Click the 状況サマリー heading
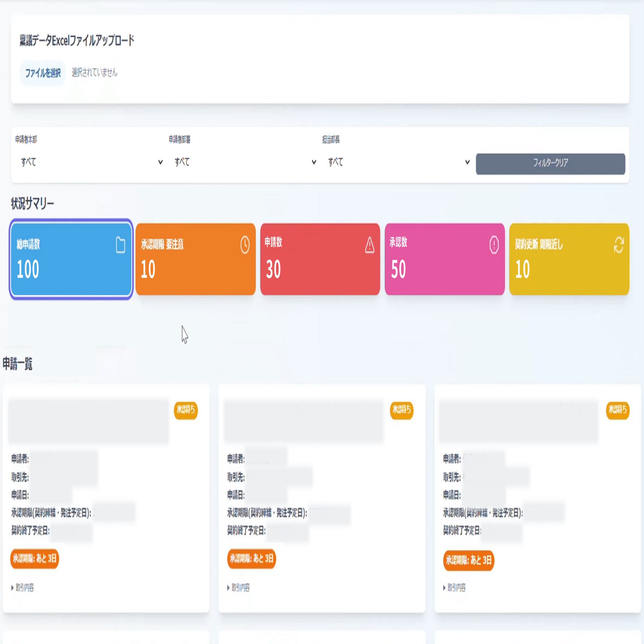Viewport: 644px width, 644px height. point(32,204)
